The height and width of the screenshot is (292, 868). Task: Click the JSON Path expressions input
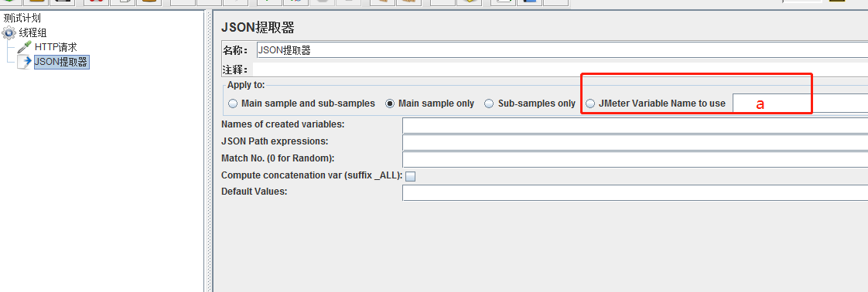click(x=635, y=143)
